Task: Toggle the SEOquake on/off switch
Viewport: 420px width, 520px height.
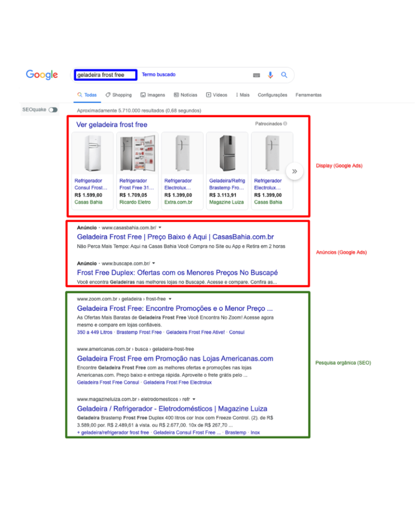Action: (52, 109)
